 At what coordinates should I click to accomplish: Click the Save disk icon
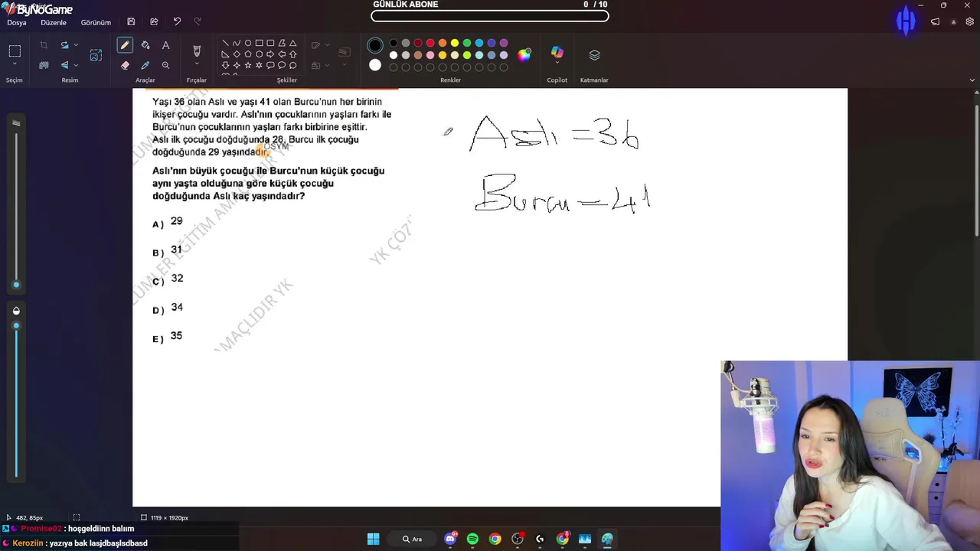pos(131,22)
